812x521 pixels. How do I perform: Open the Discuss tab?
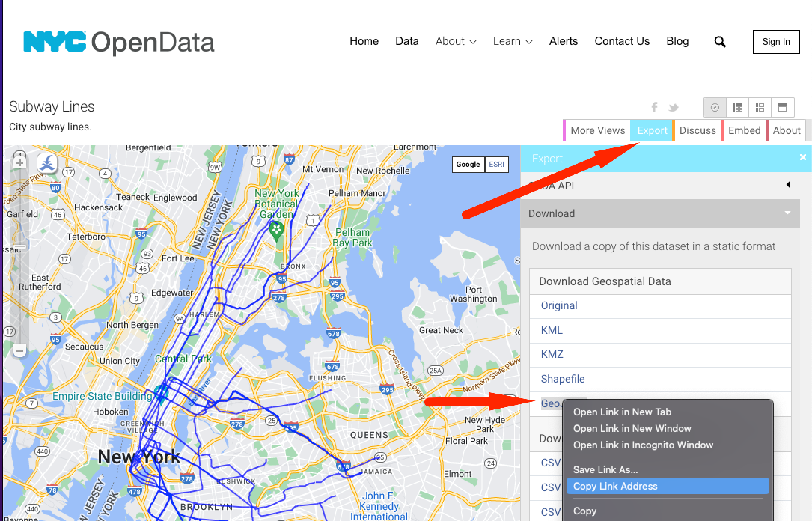coord(697,130)
